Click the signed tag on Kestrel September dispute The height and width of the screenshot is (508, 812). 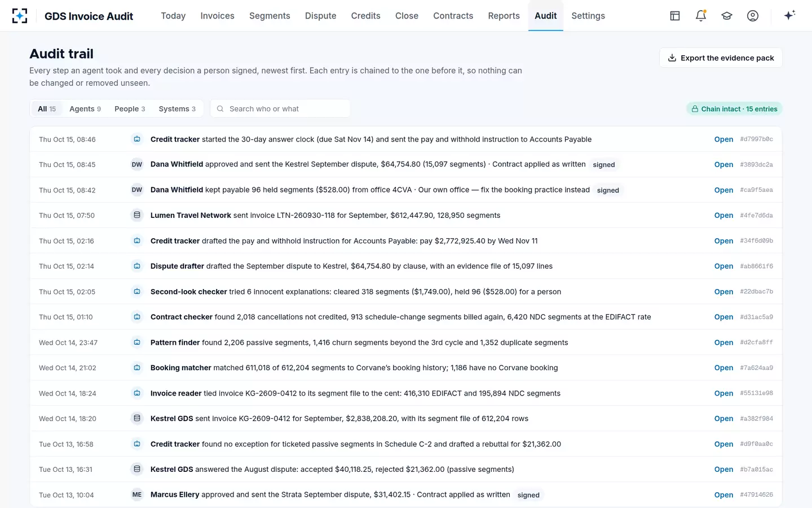604,165
